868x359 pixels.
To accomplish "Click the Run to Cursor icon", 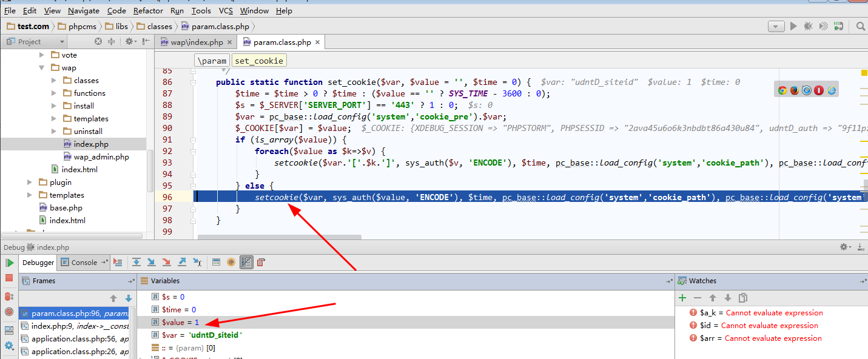I will click(197, 262).
